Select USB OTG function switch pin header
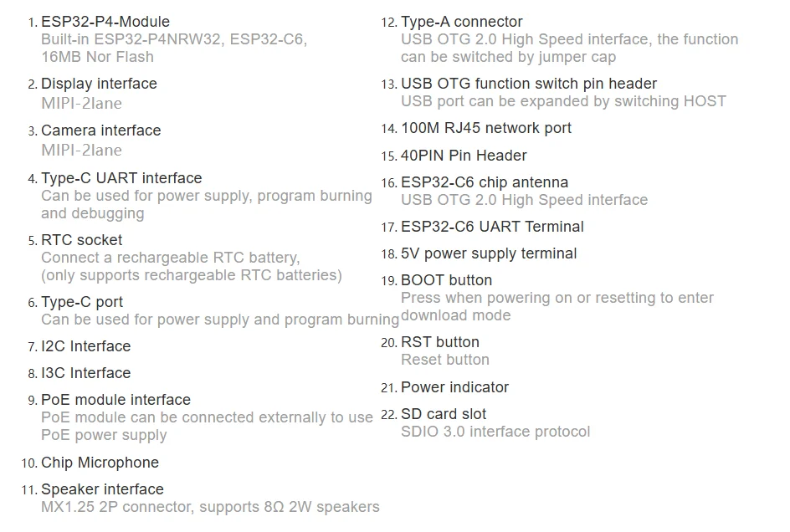This screenshot has height=532, width=790. click(x=528, y=84)
